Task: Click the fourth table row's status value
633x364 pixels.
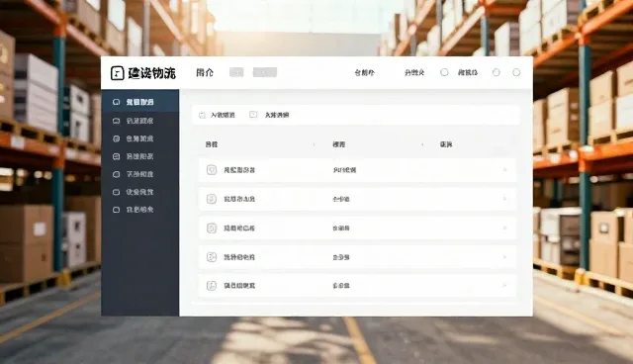Action: (341, 257)
